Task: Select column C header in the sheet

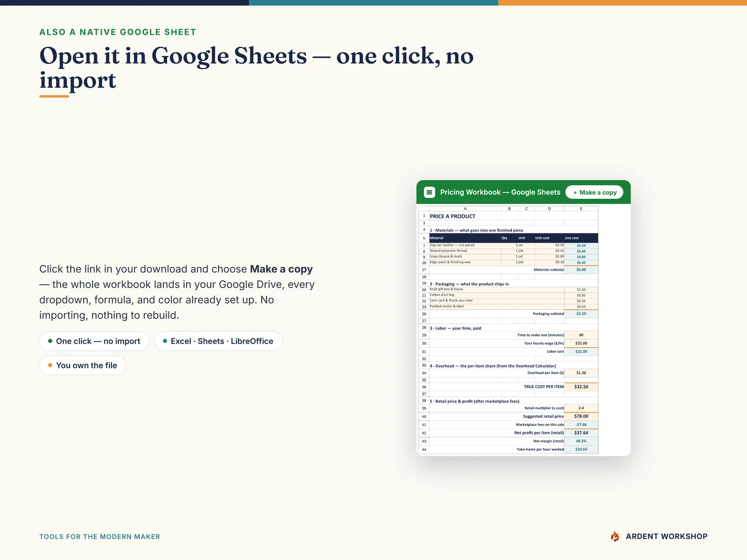Action: click(x=526, y=209)
